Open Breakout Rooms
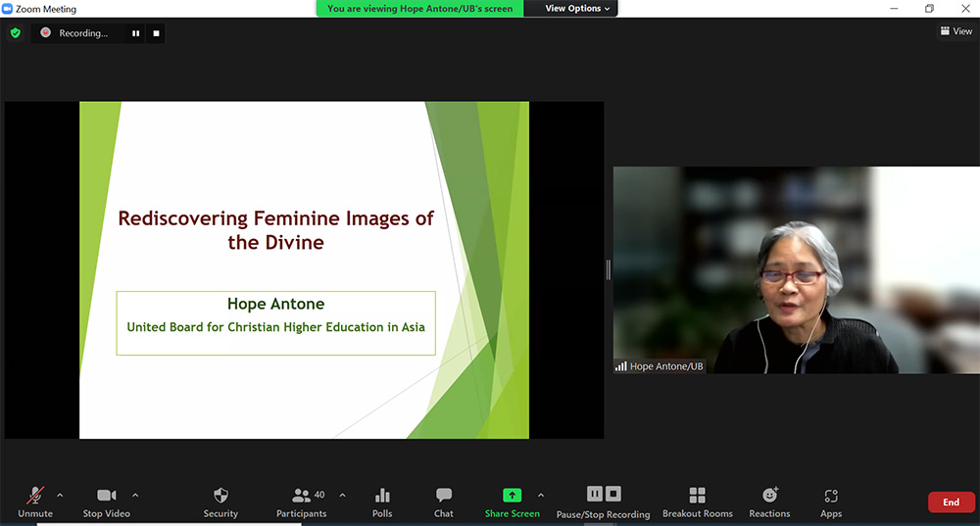980x526 pixels. [x=698, y=502]
